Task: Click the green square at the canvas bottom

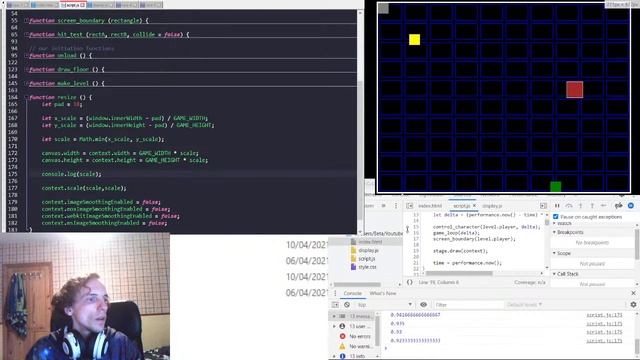Action: tap(555, 187)
